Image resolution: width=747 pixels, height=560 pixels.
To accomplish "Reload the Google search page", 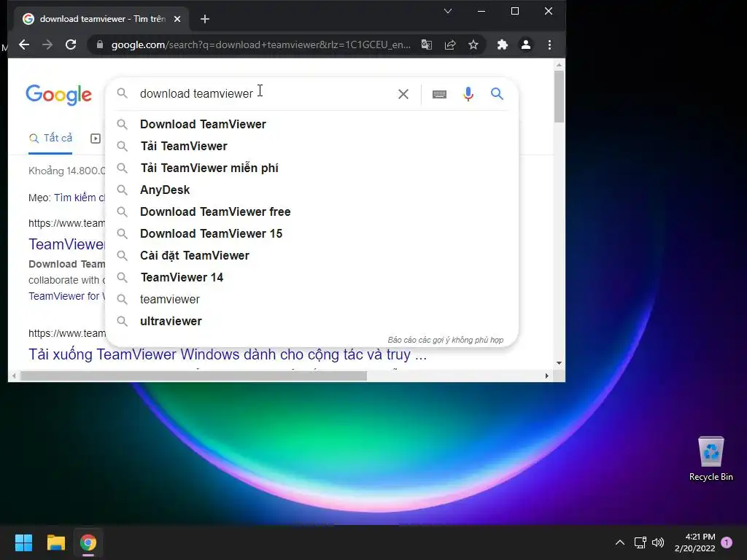I will pyautogui.click(x=71, y=44).
